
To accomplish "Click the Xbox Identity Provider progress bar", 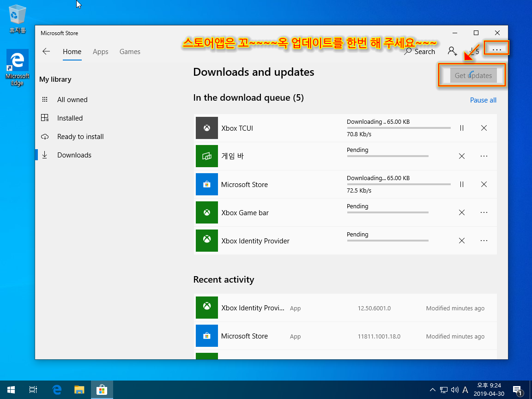I will point(387,241).
